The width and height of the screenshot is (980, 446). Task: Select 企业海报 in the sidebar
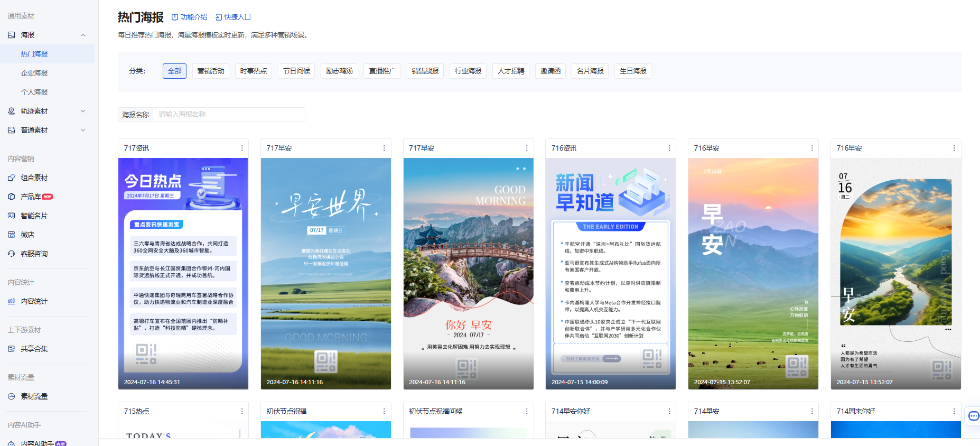click(x=34, y=73)
